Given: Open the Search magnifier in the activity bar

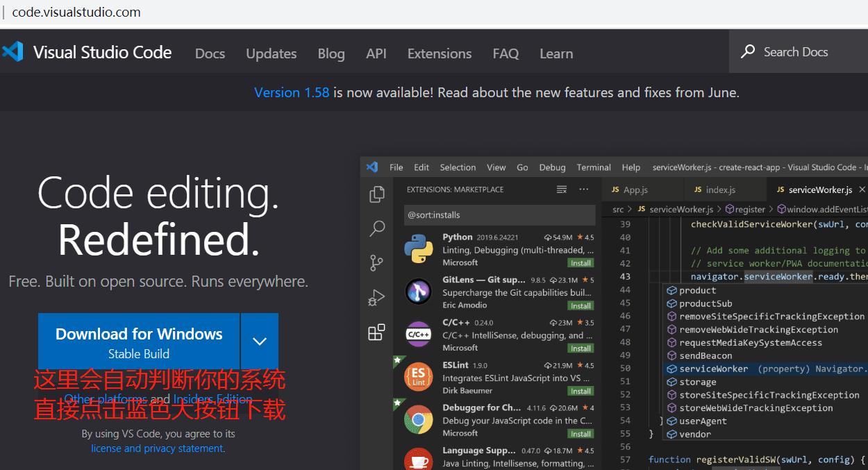Looking at the screenshot, I should (377, 228).
